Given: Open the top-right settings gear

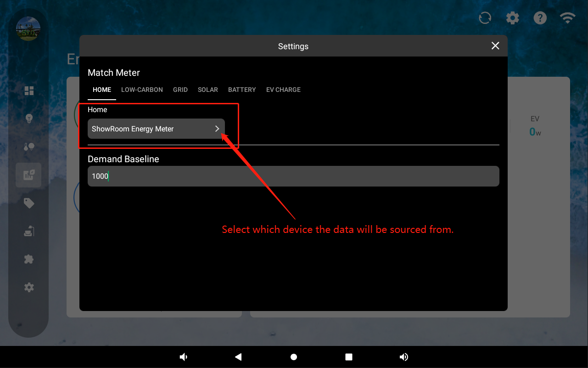Looking at the screenshot, I should pyautogui.click(x=512, y=18).
